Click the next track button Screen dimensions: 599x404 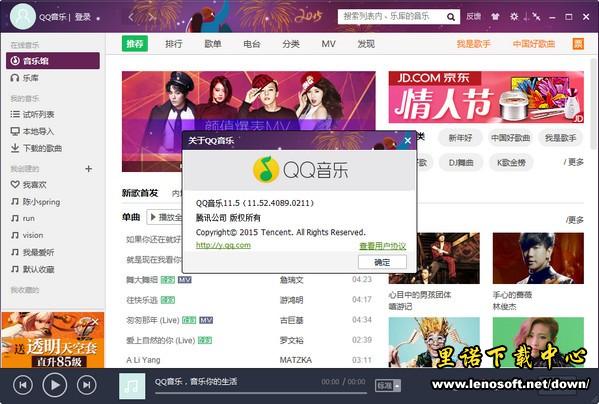point(87,385)
